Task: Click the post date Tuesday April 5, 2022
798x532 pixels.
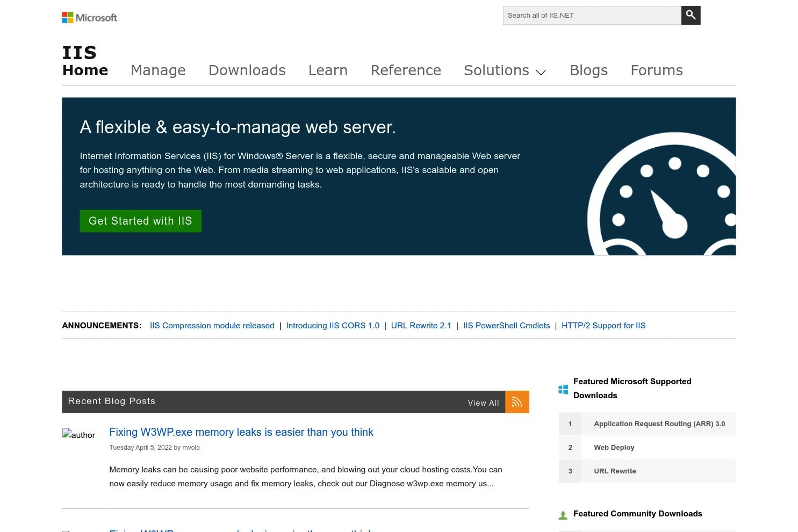Action: click(x=140, y=448)
